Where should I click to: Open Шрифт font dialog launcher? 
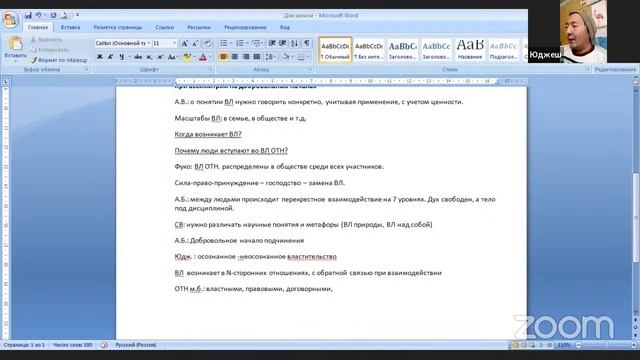(x=211, y=70)
